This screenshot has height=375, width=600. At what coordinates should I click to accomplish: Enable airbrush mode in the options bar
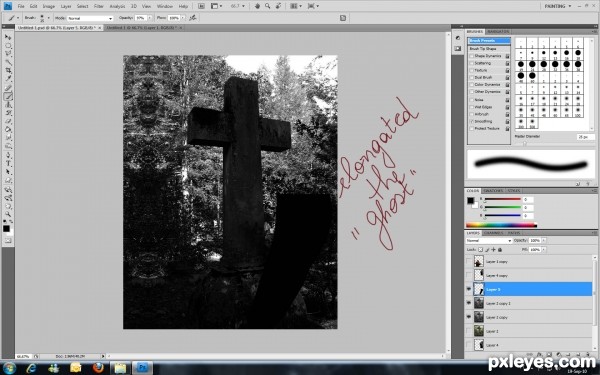pyautogui.click(x=193, y=18)
